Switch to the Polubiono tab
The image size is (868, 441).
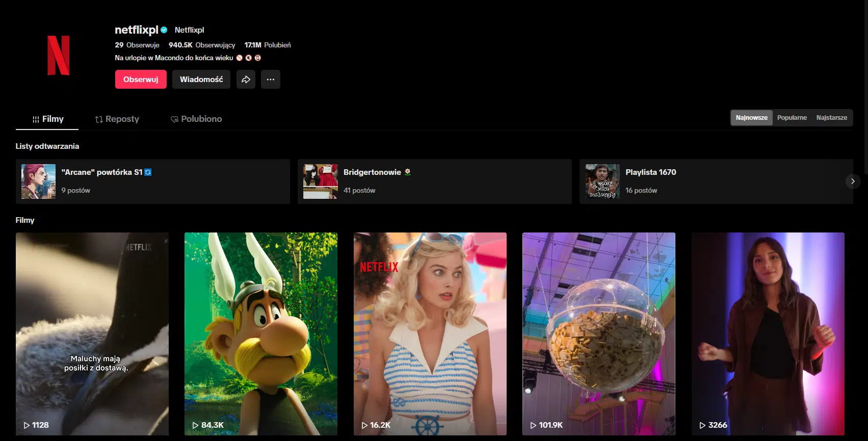(196, 119)
